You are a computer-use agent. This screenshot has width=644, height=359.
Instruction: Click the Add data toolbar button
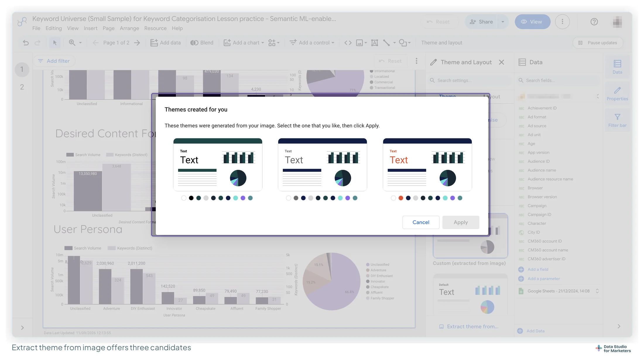tap(165, 43)
